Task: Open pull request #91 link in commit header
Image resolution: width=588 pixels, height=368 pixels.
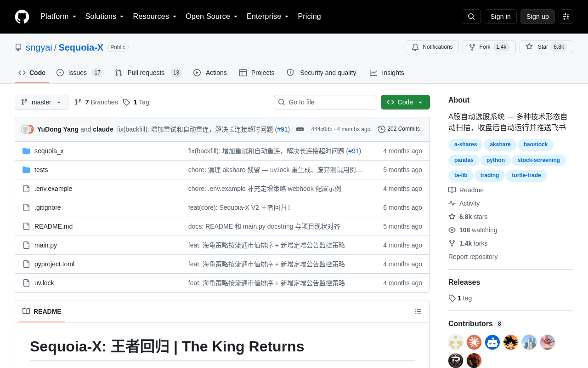Action: click(283, 129)
